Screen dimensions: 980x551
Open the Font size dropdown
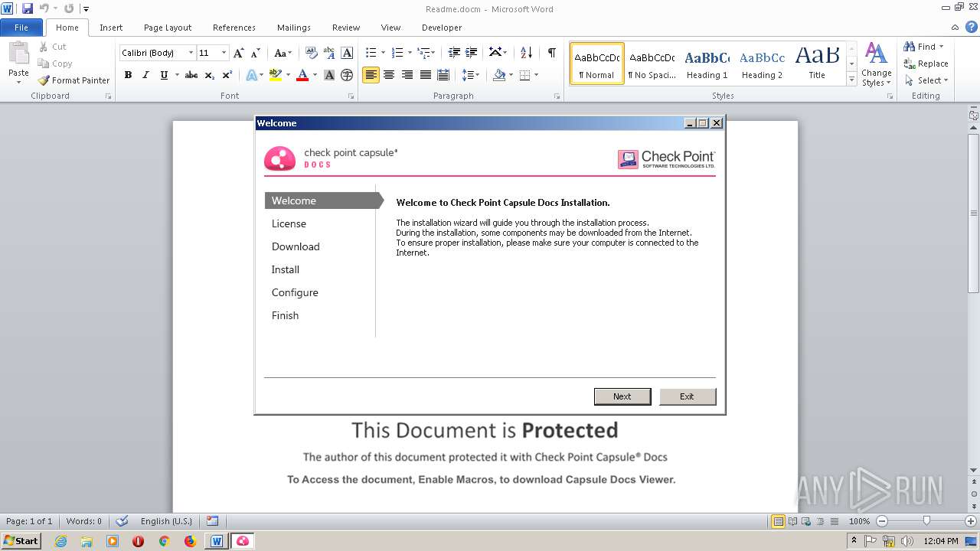(x=224, y=53)
